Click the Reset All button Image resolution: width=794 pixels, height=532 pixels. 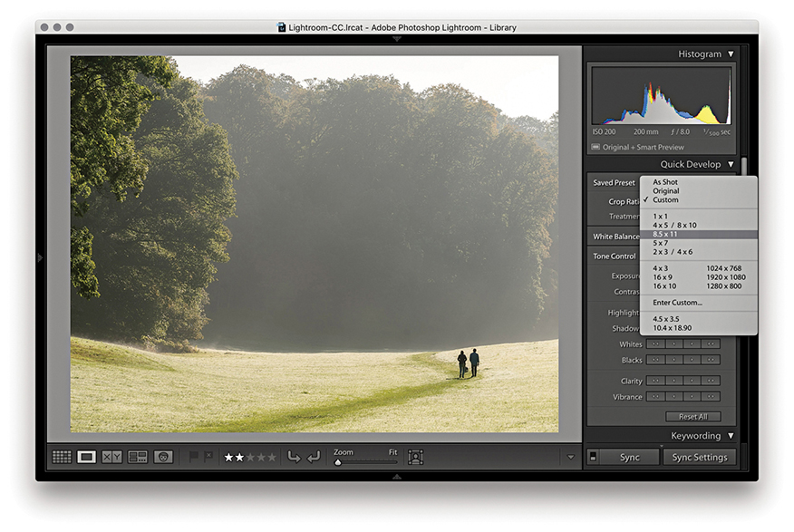pos(692,417)
